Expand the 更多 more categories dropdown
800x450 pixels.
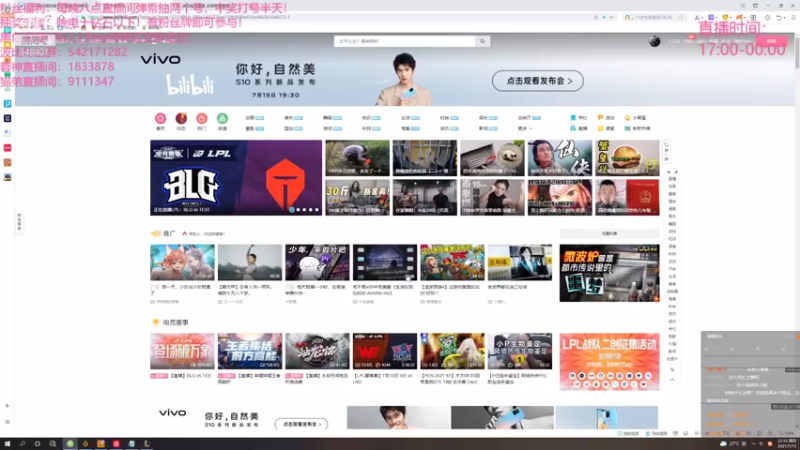526,129
